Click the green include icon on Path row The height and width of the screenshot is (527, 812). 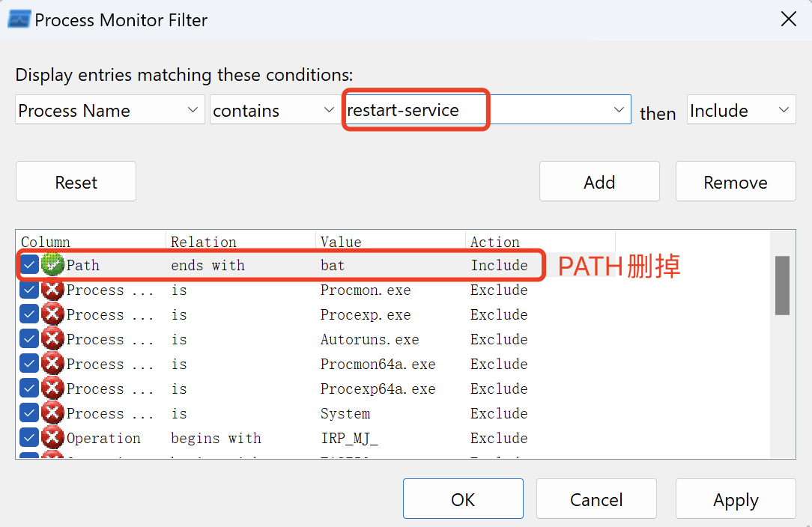pyautogui.click(x=52, y=265)
